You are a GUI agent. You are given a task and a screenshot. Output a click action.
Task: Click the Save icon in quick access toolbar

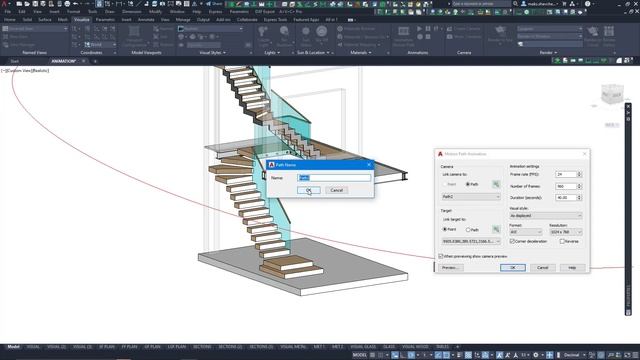pyautogui.click(x=35, y=4)
